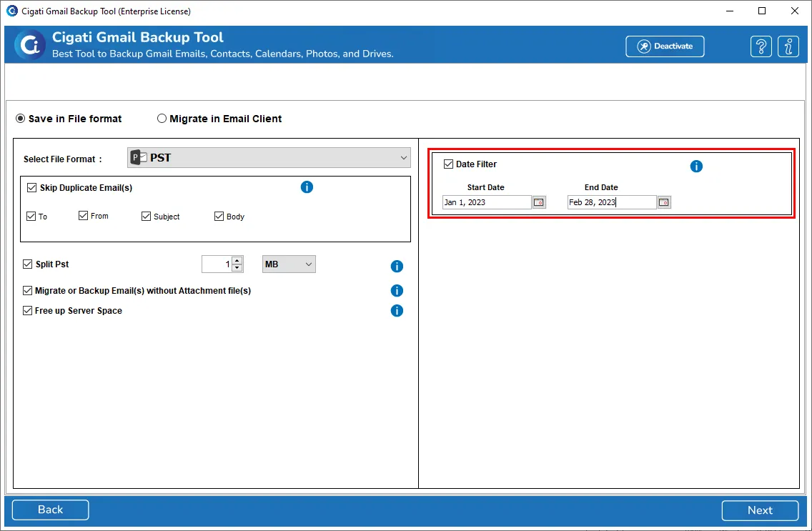Screen dimensions: 812x531
Task: Proceed with the Next button
Action: [760, 510]
